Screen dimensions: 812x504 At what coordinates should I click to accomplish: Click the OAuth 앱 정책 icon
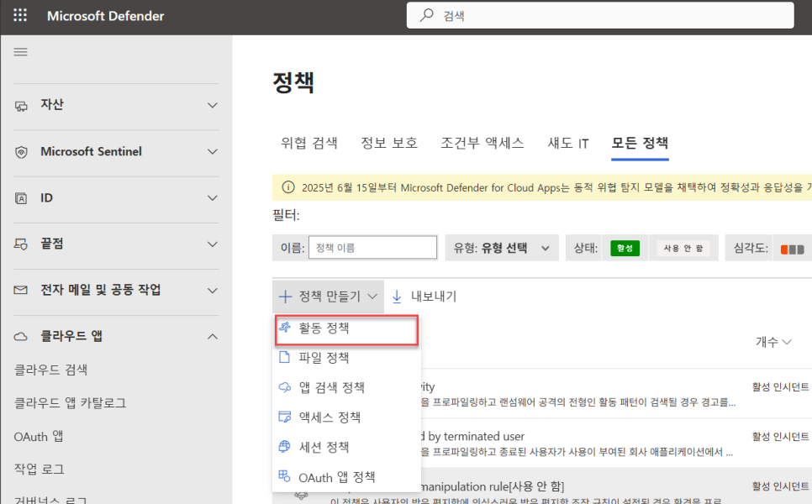coord(284,476)
